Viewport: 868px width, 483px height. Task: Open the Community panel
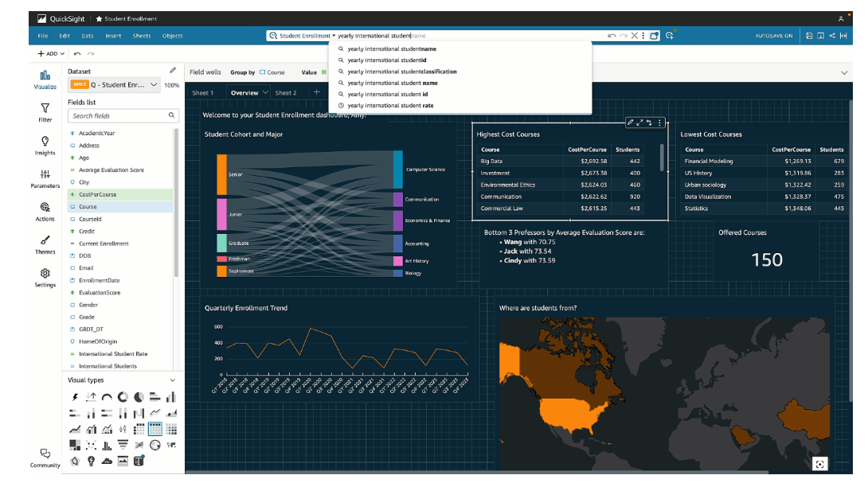coord(45,458)
